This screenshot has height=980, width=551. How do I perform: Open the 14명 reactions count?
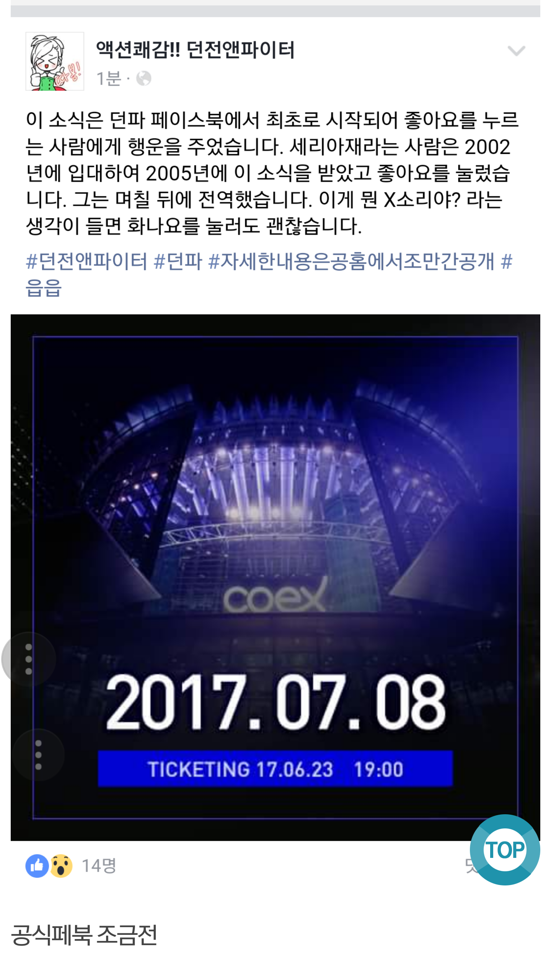[99, 866]
